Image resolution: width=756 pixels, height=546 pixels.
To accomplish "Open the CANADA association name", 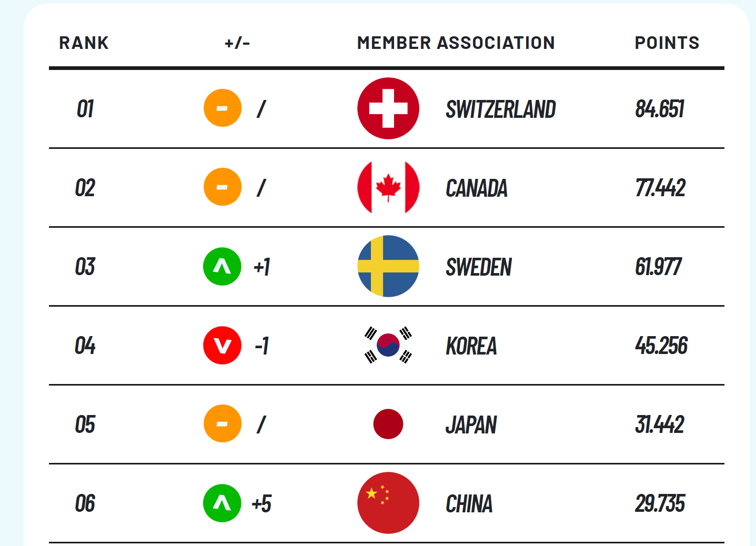I will (477, 188).
